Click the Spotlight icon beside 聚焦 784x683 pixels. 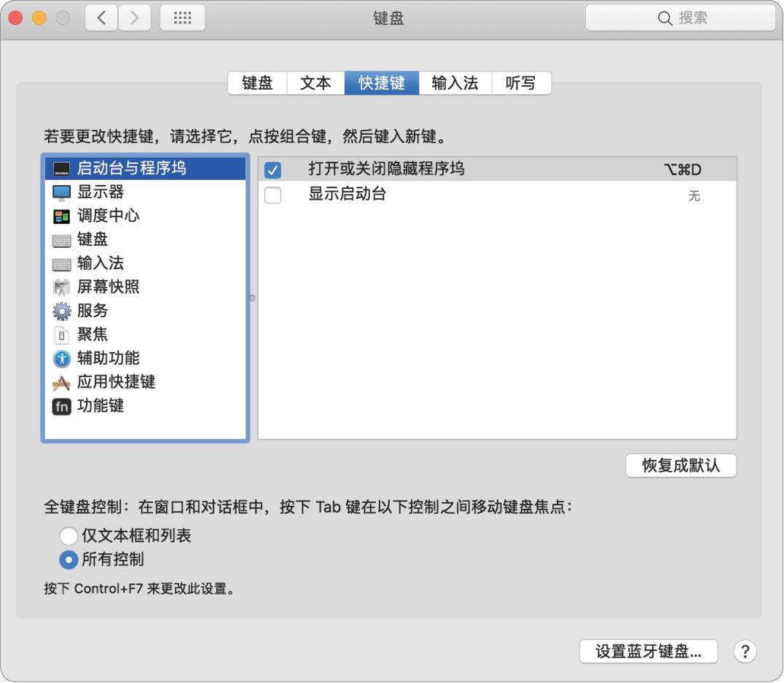coord(61,335)
